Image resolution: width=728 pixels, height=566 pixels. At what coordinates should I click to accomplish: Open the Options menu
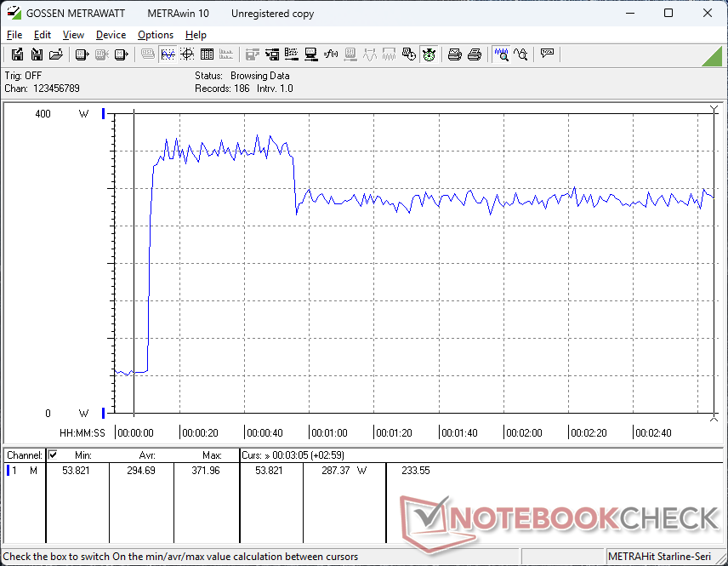(156, 35)
